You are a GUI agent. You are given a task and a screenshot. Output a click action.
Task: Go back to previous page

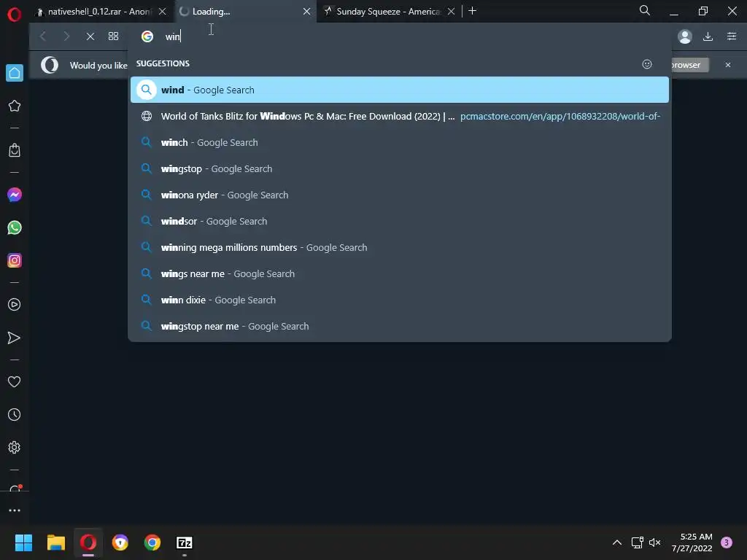click(x=43, y=36)
